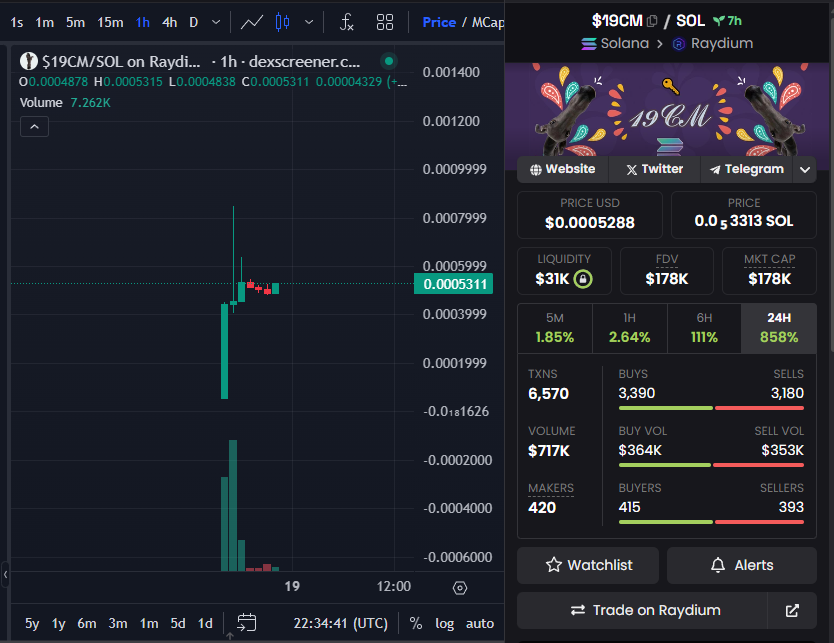
Task: Select the 4h timeframe
Action: coord(170,22)
